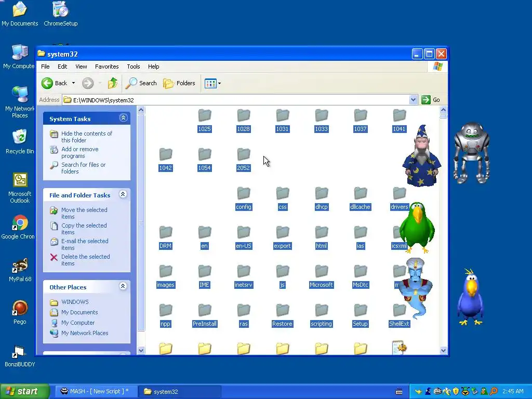Click the Merlin wizard character

(422, 156)
